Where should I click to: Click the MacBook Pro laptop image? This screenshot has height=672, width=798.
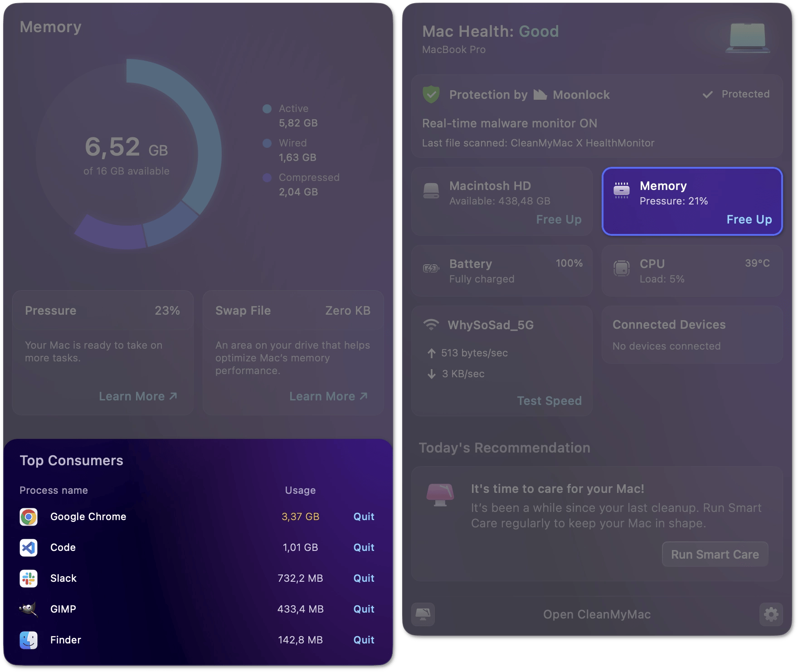tap(747, 38)
